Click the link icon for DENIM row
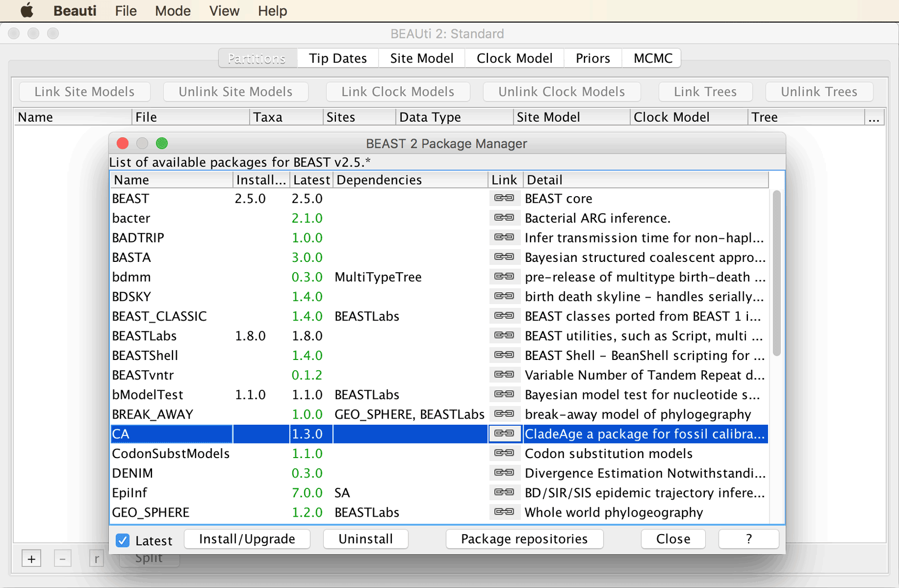The width and height of the screenshot is (899, 588). (504, 473)
